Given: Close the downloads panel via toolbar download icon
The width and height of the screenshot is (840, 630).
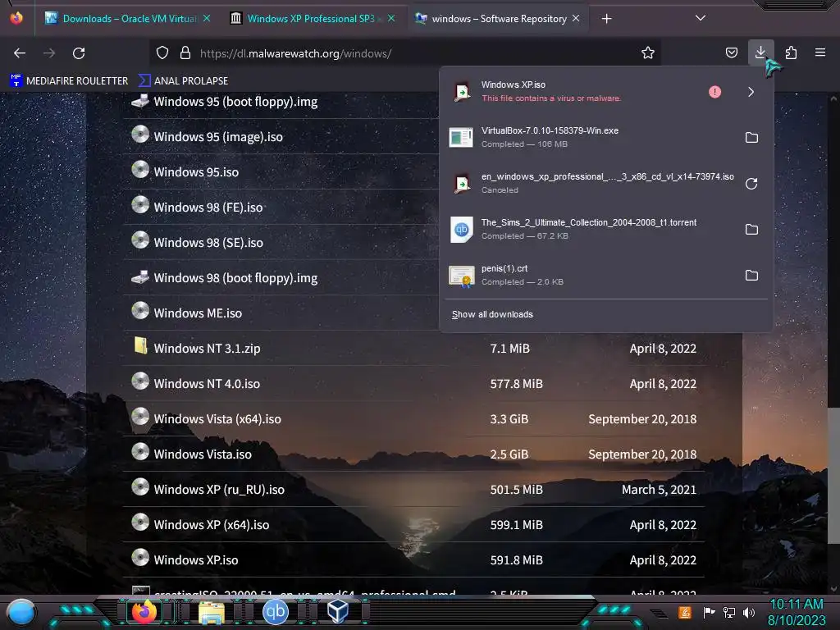Looking at the screenshot, I should (x=760, y=52).
